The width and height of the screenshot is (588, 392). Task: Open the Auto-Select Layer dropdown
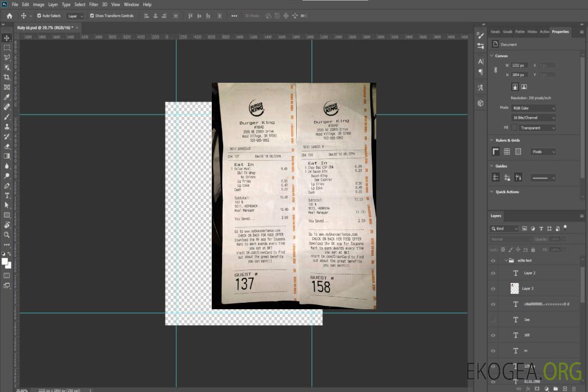75,16
